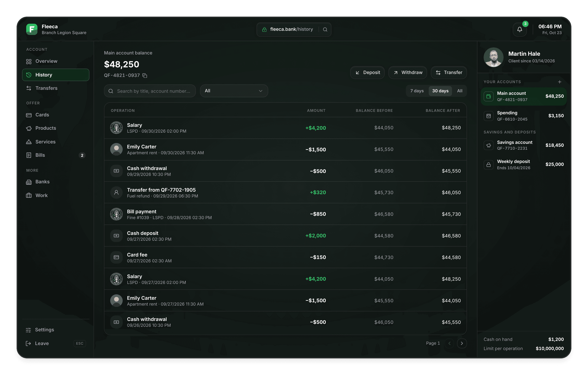The height and width of the screenshot is (375, 588).
Task: Open Cards in sidebar
Action: click(x=56, y=115)
